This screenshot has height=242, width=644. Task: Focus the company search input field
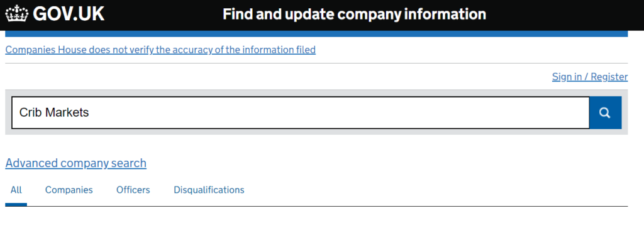point(301,113)
